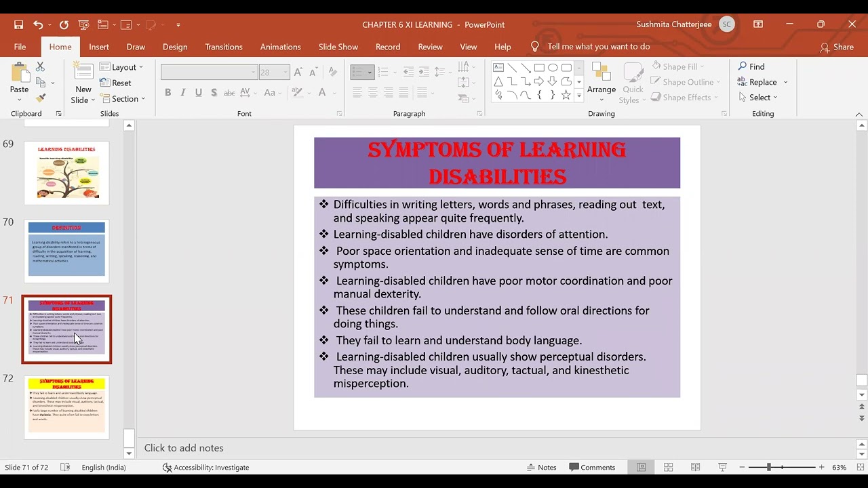This screenshot has height=488, width=868.
Task: Select the oval shape in shapes gallery
Action: point(553,68)
